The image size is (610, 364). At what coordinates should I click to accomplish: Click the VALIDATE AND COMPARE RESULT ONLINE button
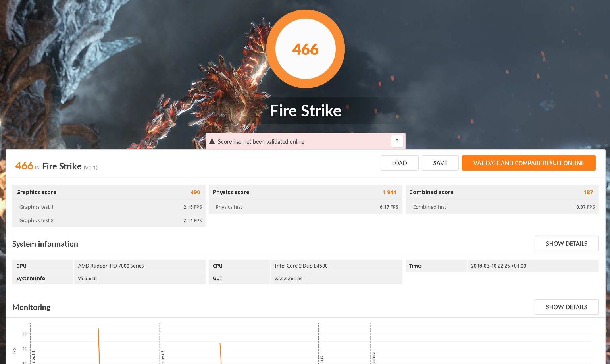pos(529,163)
